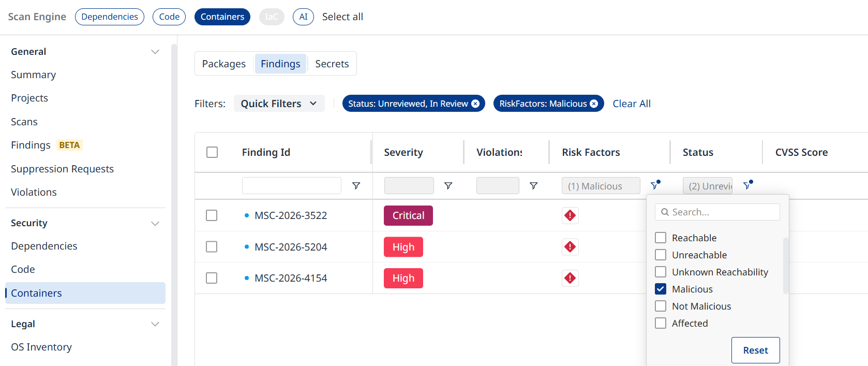Switch to the Secrets tab
This screenshot has width=868, height=366.
332,64
